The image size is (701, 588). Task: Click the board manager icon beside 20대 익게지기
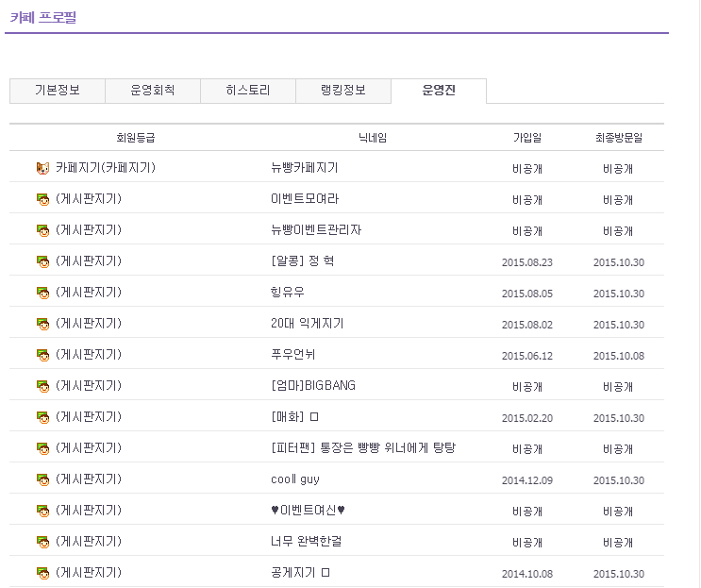click(x=42, y=324)
